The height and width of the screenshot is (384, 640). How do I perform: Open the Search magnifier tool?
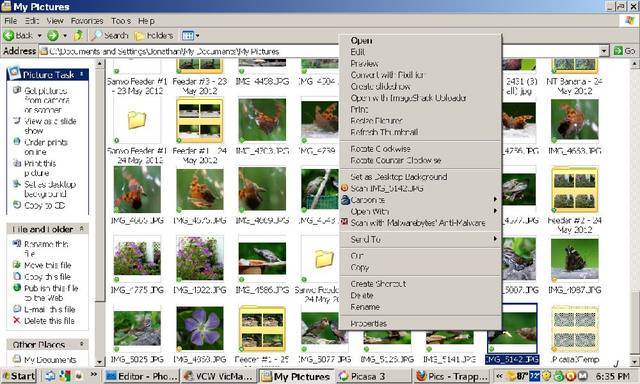97,36
